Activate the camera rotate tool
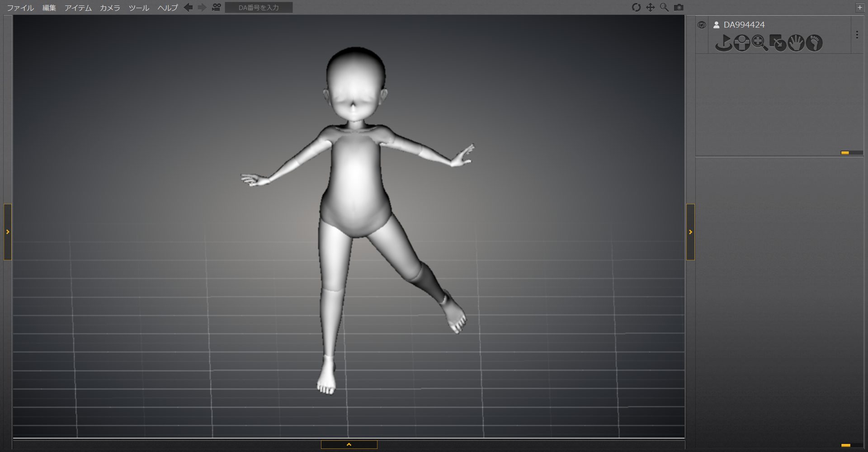The height and width of the screenshot is (452, 868). click(x=636, y=8)
